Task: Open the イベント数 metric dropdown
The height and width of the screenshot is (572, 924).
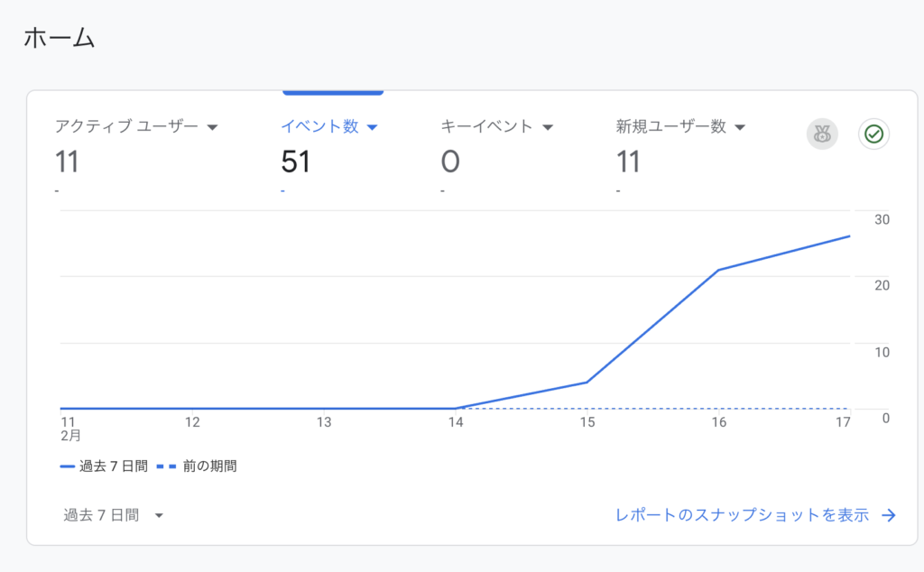Action: click(373, 126)
